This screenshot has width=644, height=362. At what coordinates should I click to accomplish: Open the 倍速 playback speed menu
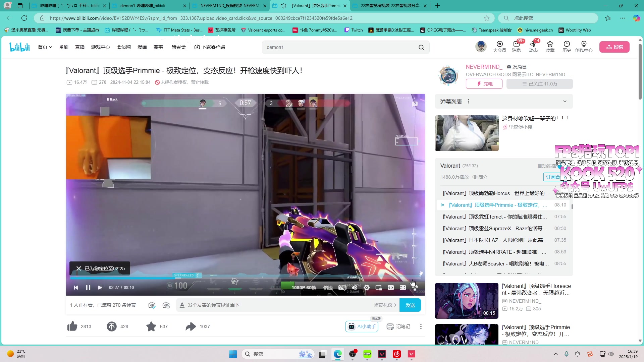[328, 288]
